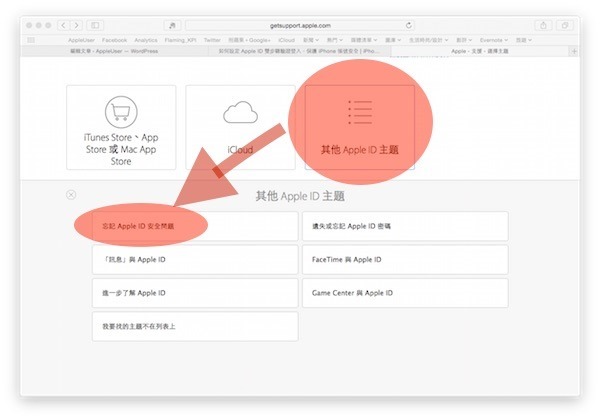Choose 忘記 Apple ID 安全問題 topic
The image size is (600, 420).
pyautogui.click(x=195, y=226)
